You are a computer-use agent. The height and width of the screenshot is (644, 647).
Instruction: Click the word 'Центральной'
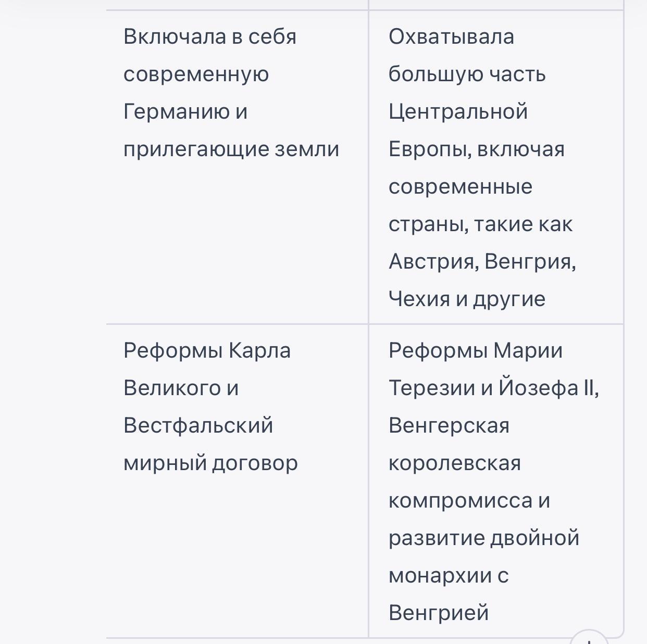coord(458,111)
